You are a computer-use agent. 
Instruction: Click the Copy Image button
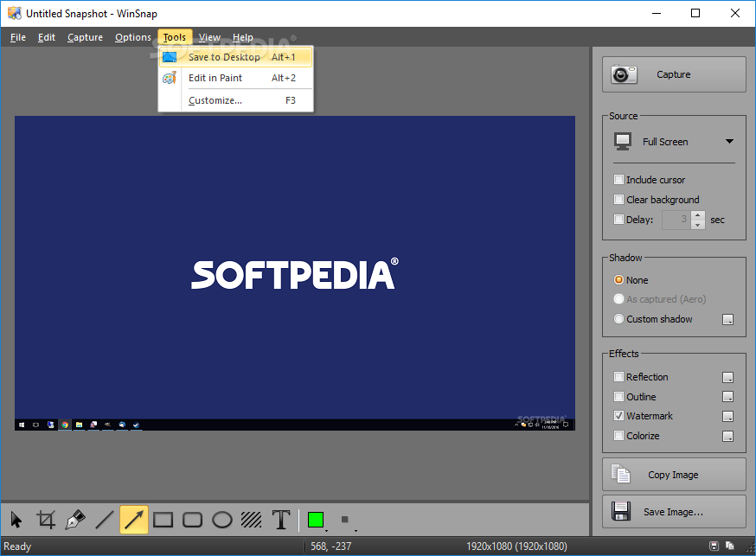[674, 475]
